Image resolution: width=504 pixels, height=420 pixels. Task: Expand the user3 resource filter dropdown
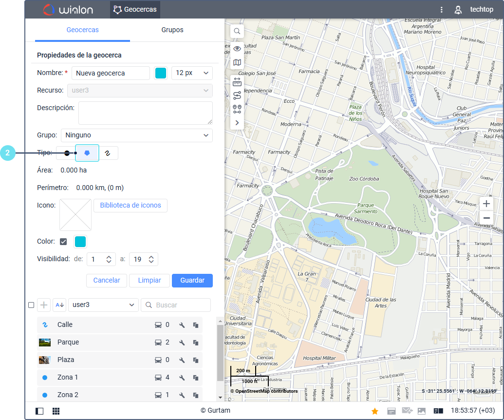click(x=103, y=305)
